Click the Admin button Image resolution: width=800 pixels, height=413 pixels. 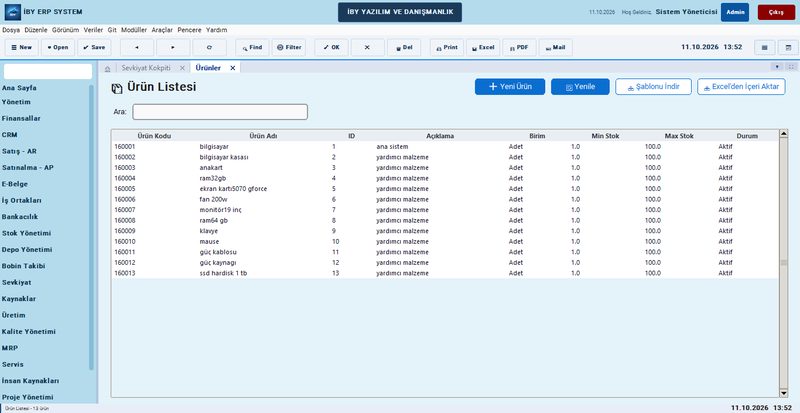click(x=735, y=12)
